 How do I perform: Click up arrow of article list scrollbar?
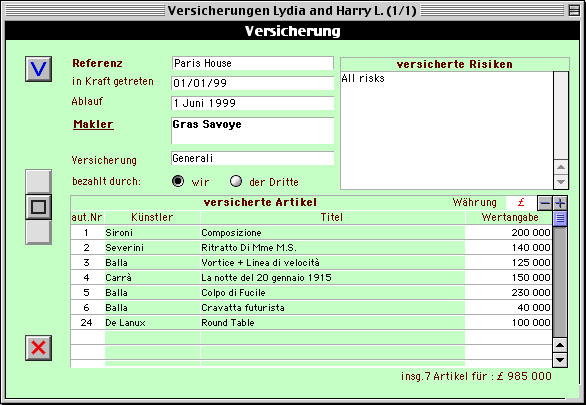(x=560, y=345)
